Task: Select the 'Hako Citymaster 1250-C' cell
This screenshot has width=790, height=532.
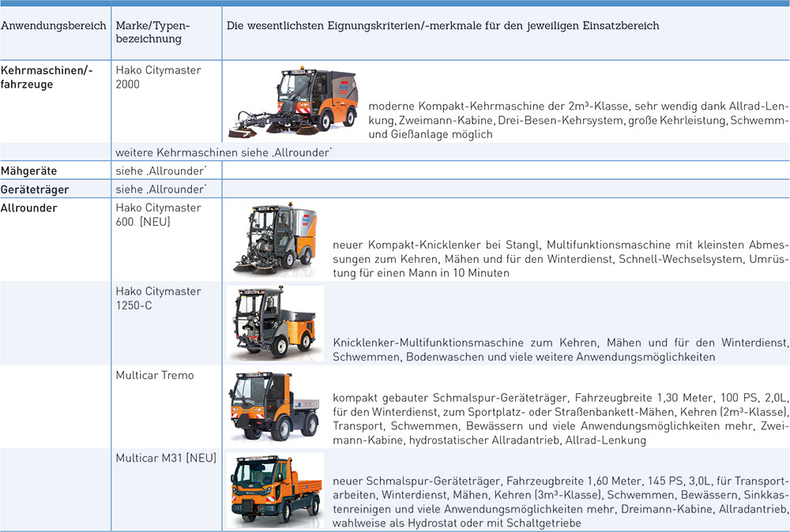Action: (158, 298)
